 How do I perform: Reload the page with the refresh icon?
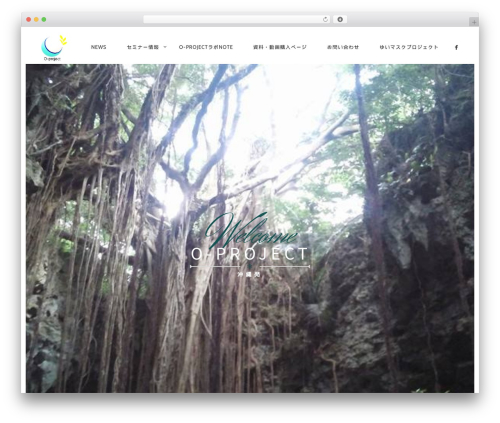coord(325,20)
